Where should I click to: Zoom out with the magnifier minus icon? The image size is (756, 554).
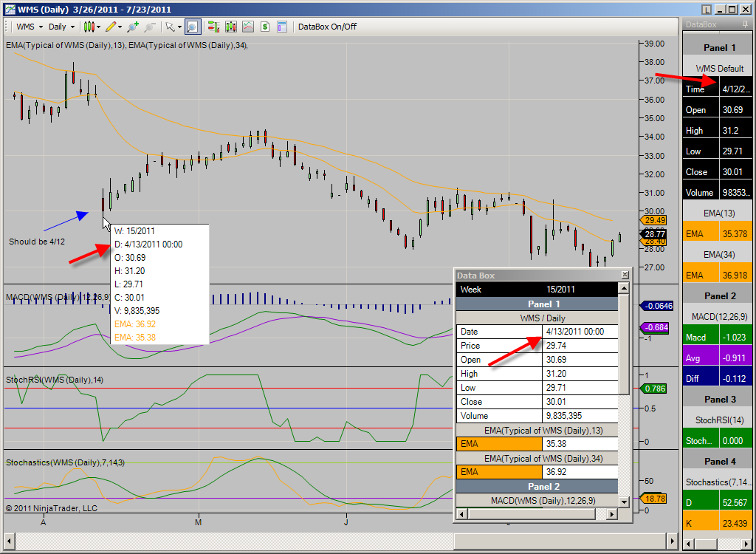150,27
